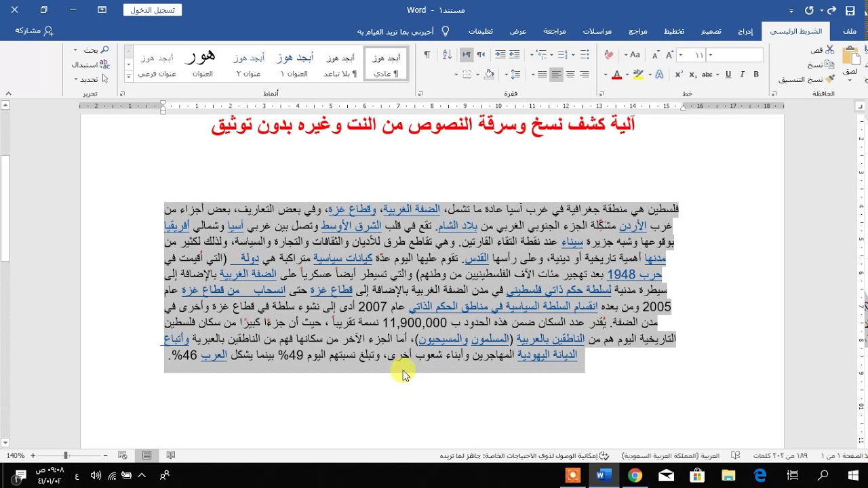Click the Chrome icon in taskbar
Viewport: 868px width, 488px height.
click(x=635, y=475)
